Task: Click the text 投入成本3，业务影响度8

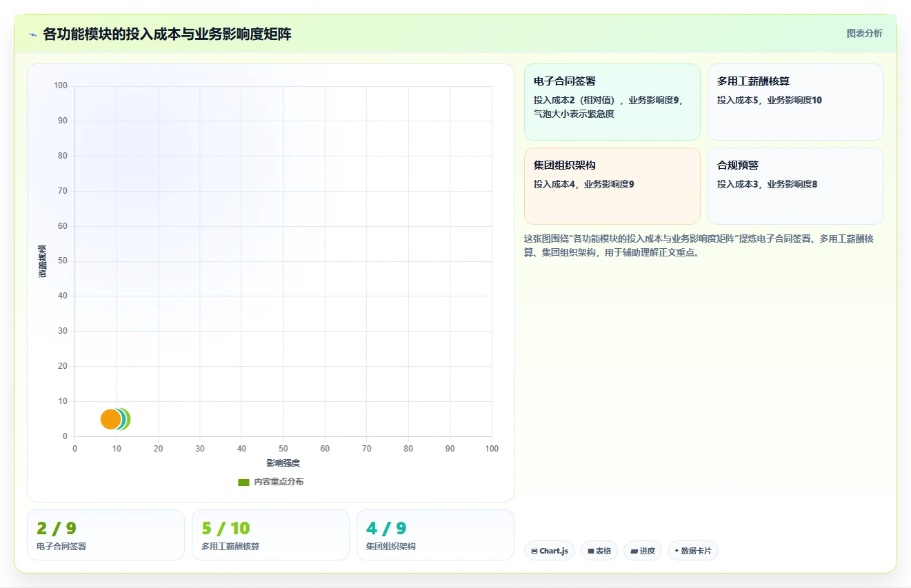Action: pyautogui.click(x=767, y=184)
